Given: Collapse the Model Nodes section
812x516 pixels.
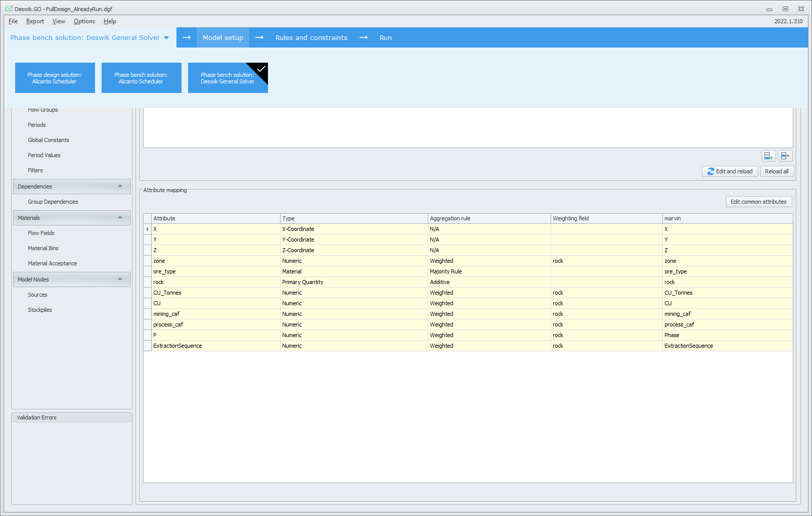Looking at the screenshot, I should [120, 279].
